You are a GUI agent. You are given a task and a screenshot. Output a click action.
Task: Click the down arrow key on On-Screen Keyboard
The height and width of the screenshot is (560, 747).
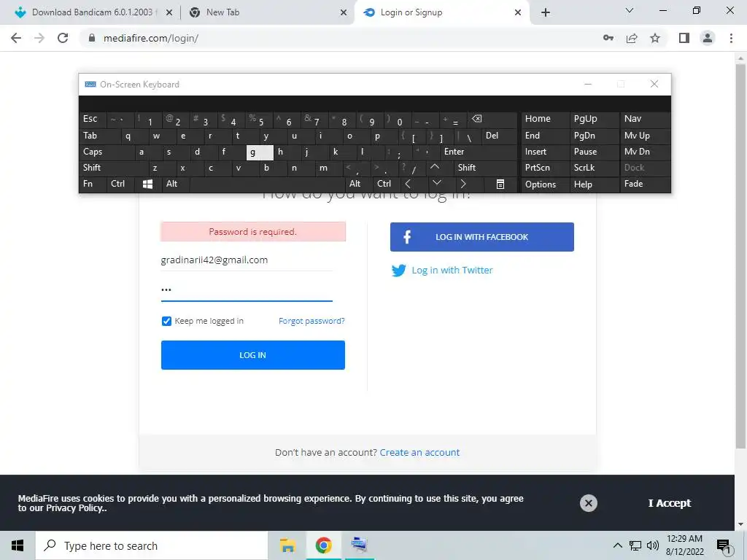(436, 184)
